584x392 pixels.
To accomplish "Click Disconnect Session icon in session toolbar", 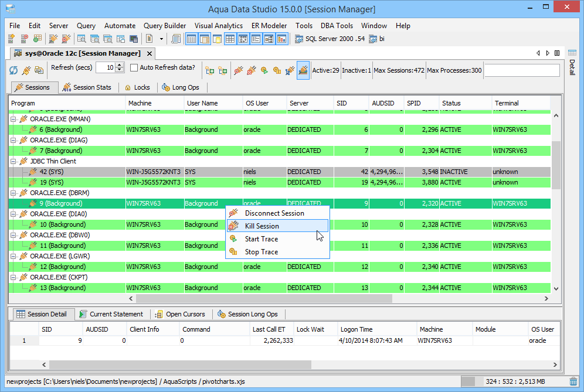I will (239, 70).
